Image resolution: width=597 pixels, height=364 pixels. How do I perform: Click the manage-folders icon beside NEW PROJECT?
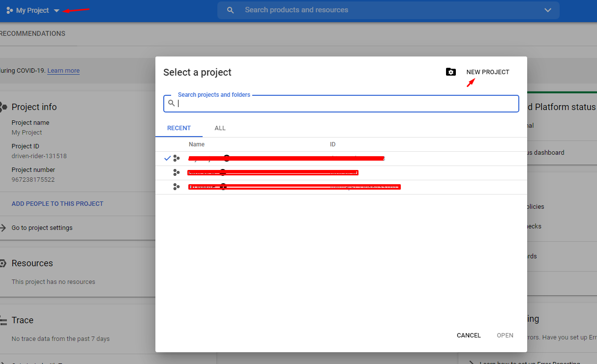click(451, 72)
